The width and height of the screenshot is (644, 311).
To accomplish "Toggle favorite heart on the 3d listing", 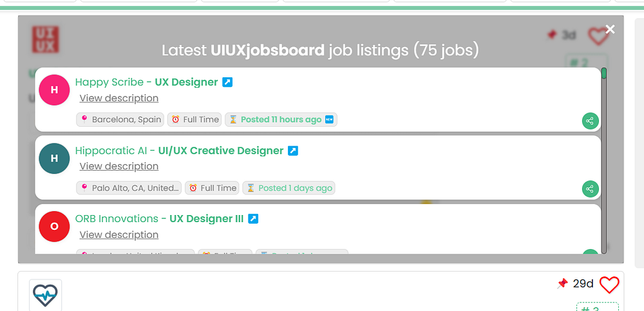I will coord(598,36).
